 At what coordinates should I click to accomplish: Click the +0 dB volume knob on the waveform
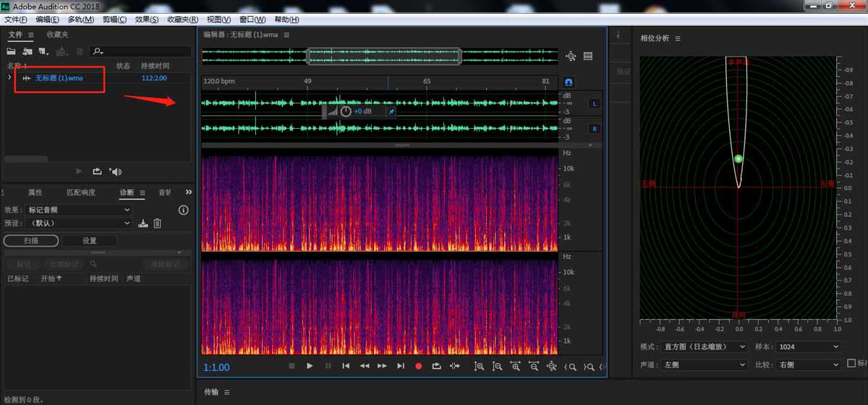click(346, 111)
